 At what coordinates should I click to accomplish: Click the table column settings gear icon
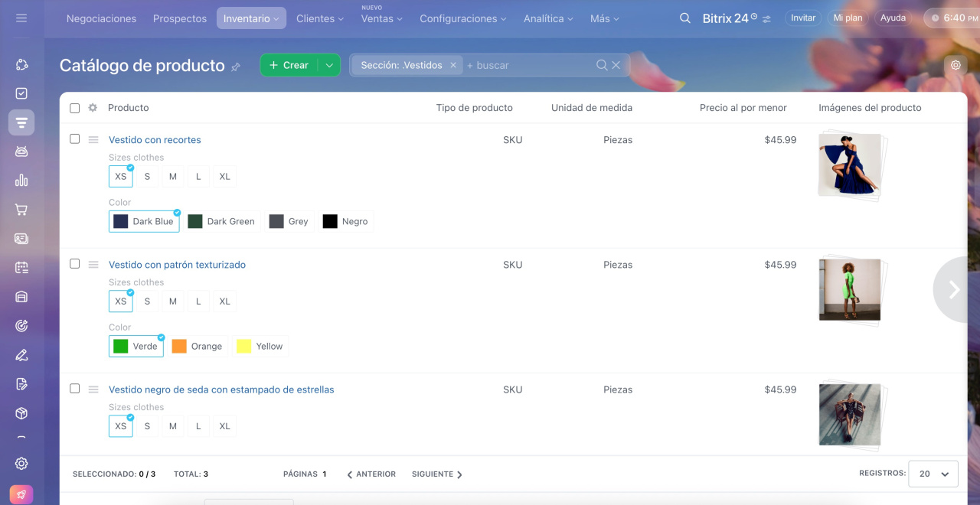pyautogui.click(x=93, y=108)
